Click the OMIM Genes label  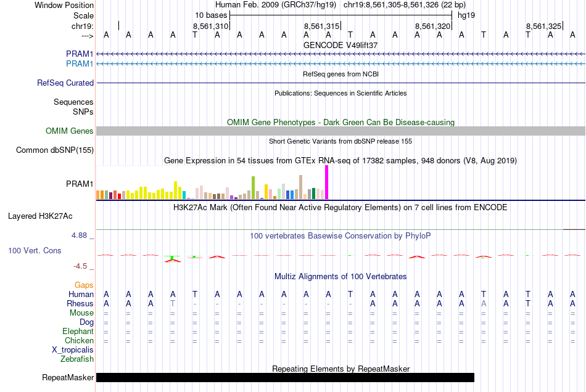pyautogui.click(x=69, y=131)
